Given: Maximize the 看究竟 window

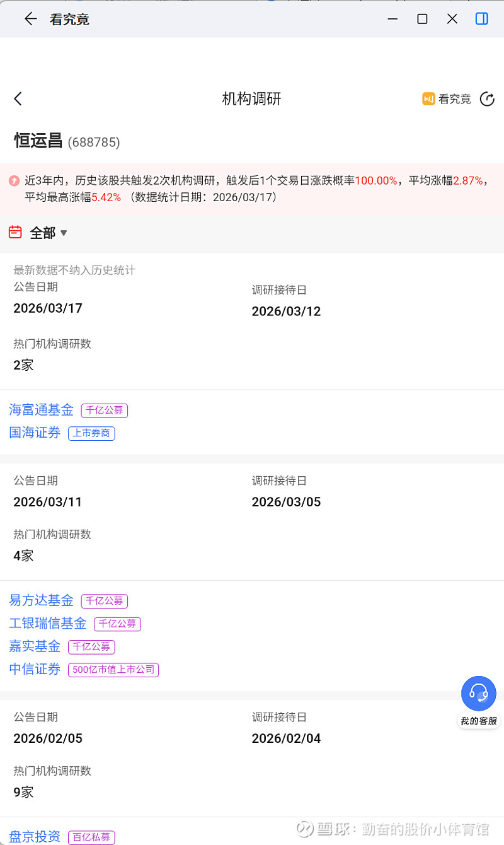Looking at the screenshot, I should click(422, 19).
